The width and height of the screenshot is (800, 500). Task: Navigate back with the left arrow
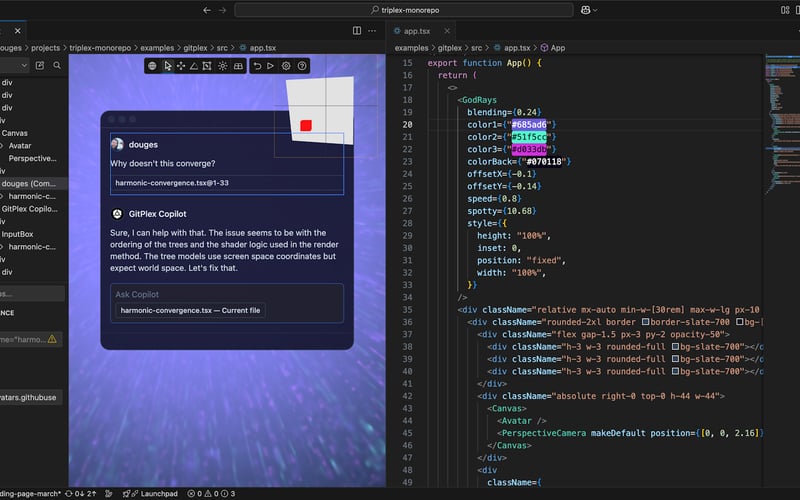click(207, 10)
